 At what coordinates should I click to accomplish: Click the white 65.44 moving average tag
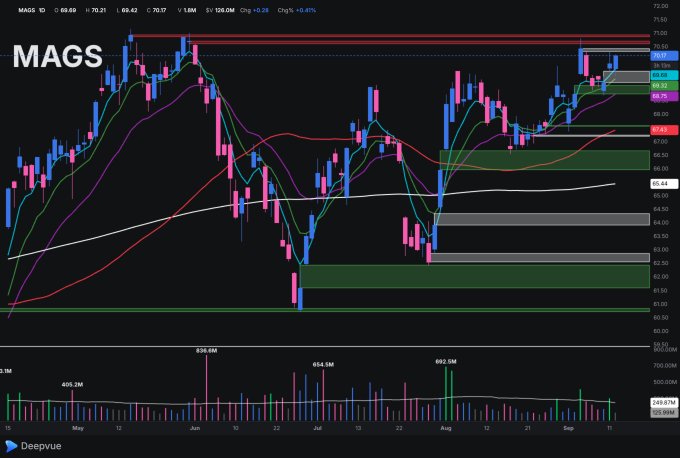click(x=664, y=184)
